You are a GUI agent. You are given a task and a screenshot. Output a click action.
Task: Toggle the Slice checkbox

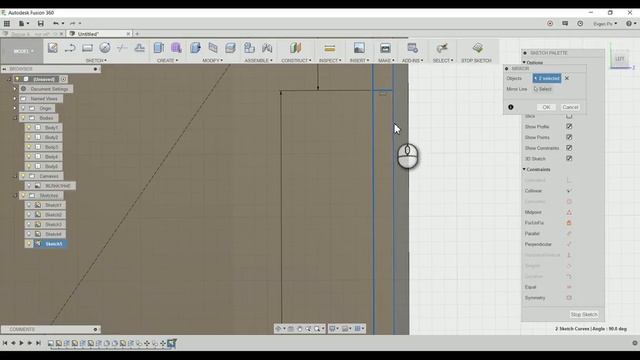(569, 116)
